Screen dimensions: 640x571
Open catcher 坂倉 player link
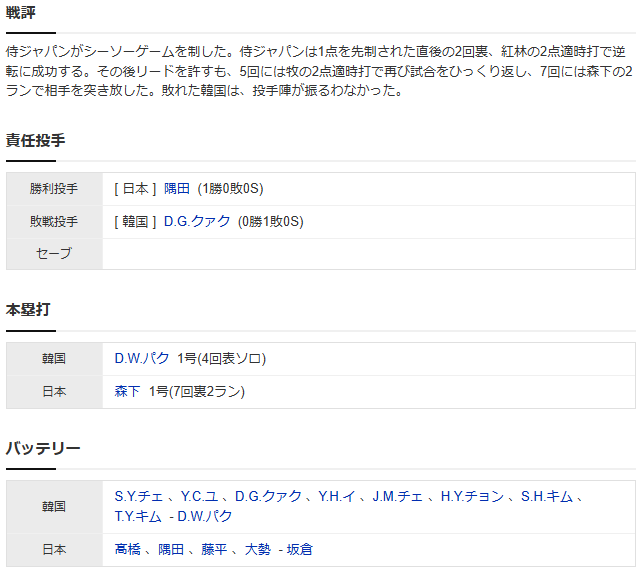coord(299,549)
